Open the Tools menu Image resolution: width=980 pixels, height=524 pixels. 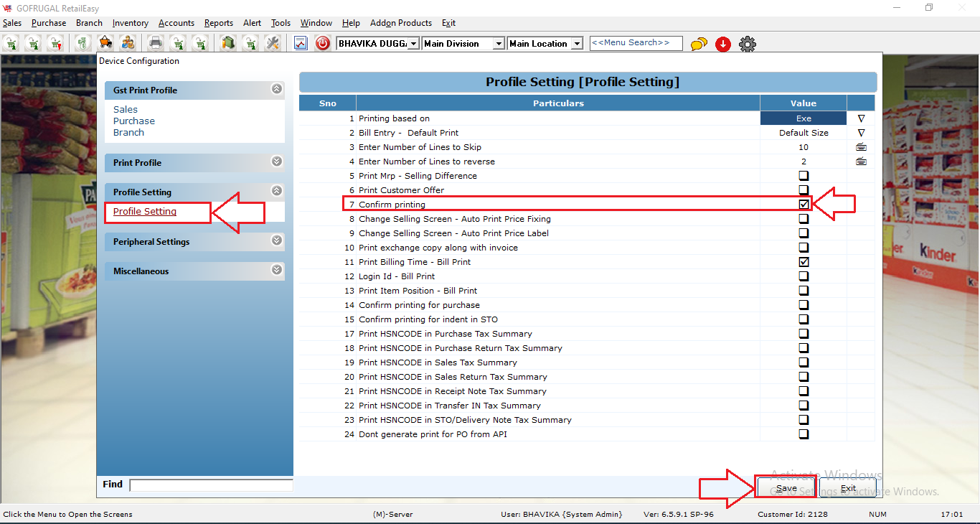281,23
